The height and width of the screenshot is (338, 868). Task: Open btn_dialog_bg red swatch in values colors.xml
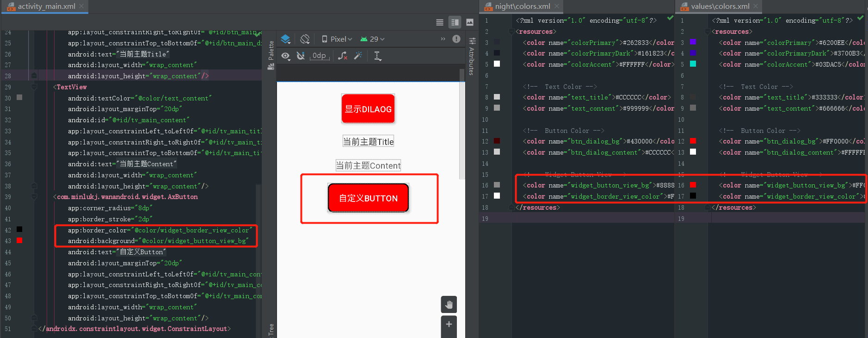[693, 141]
